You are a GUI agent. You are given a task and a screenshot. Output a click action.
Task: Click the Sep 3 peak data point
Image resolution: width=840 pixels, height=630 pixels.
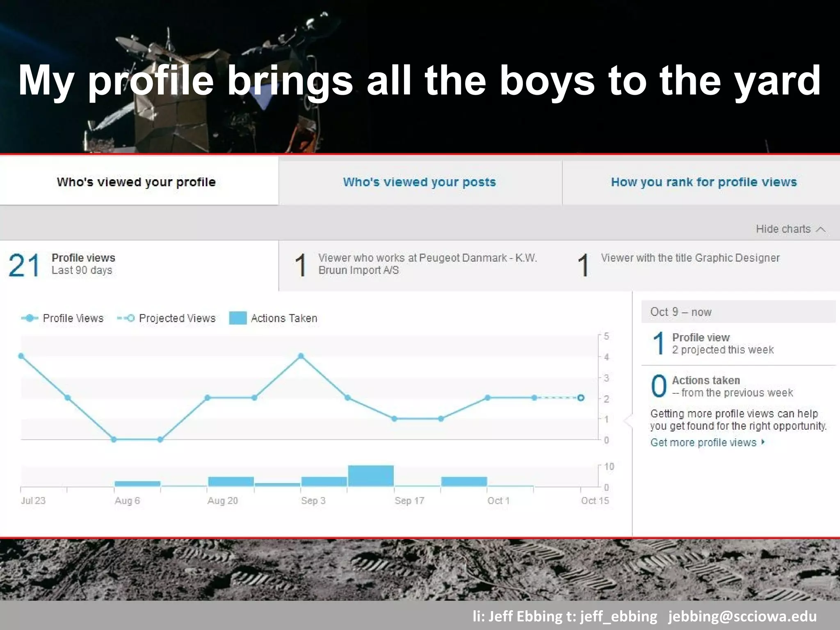point(301,356)
